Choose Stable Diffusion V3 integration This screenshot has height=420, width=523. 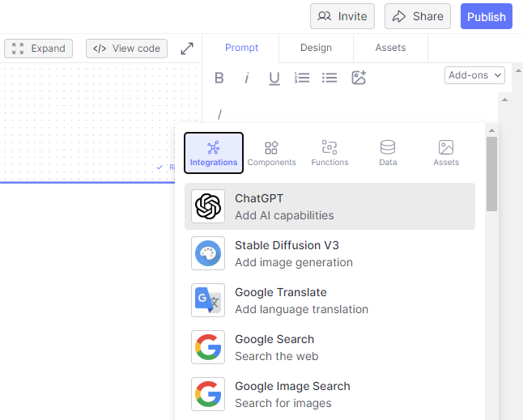pyautogui.click(x=330, y=253)
